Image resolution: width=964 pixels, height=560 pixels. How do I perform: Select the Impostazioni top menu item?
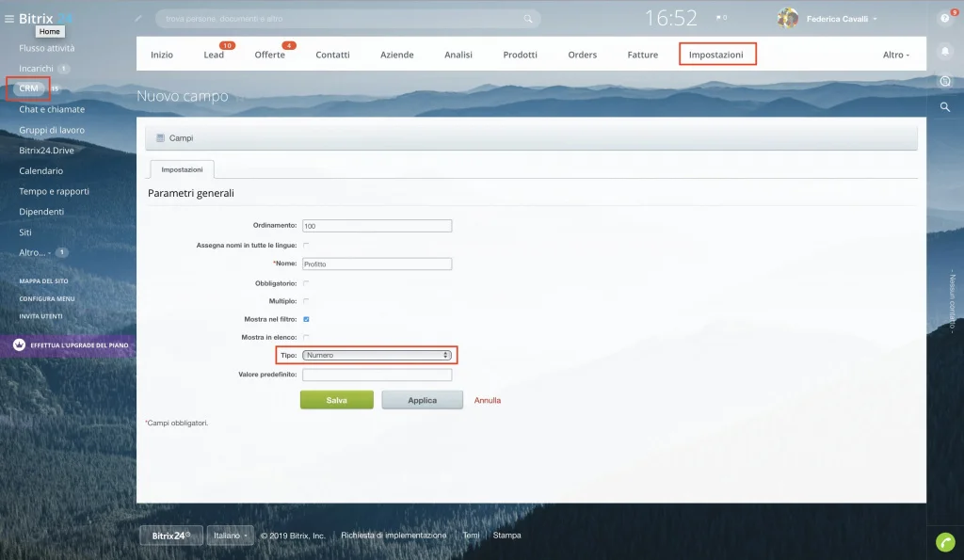716,55
